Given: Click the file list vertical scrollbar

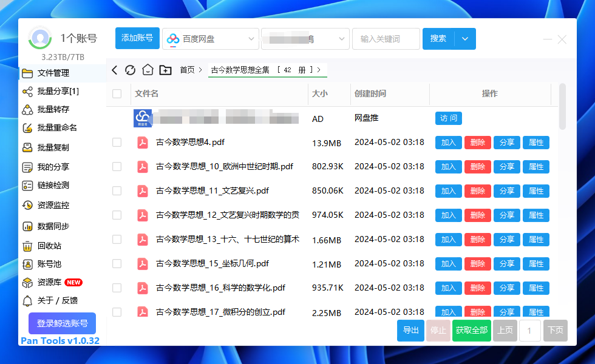Looking at the screenshot, I should point(562,107).
